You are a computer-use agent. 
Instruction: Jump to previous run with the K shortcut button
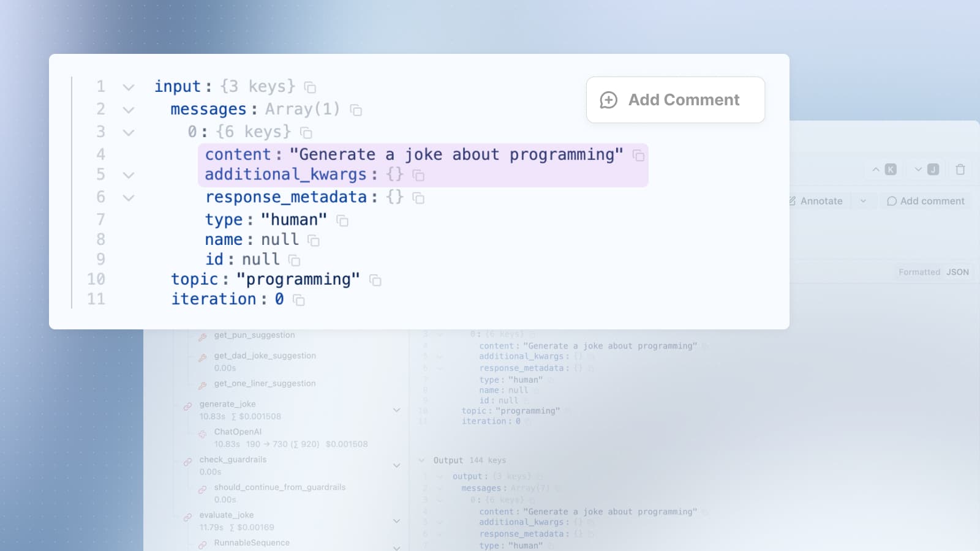(x=889, y=170)
